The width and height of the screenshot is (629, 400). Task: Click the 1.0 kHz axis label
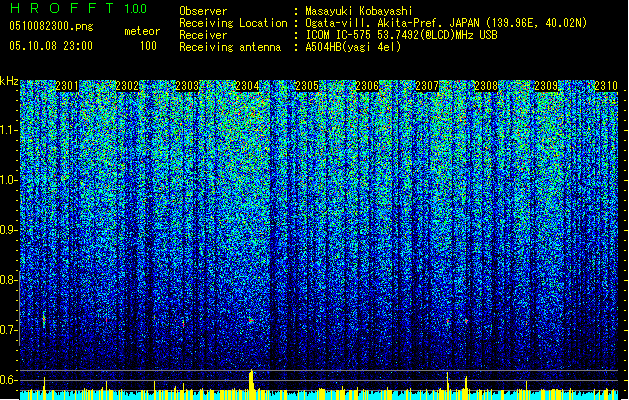click(8, 180)
